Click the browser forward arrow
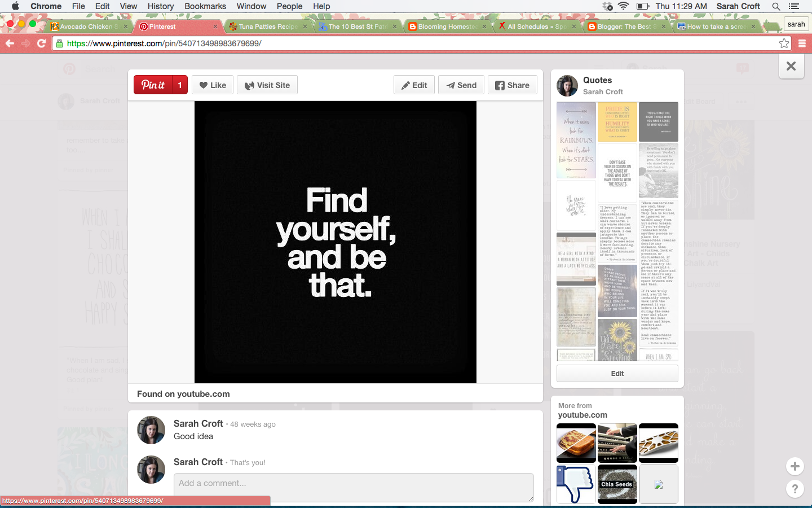 point(25,43)
